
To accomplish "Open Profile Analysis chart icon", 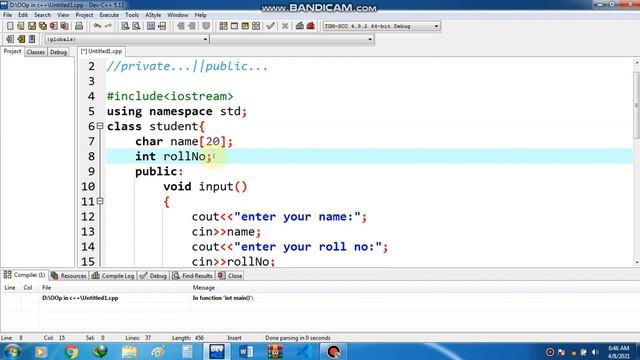I will [300, 26].
